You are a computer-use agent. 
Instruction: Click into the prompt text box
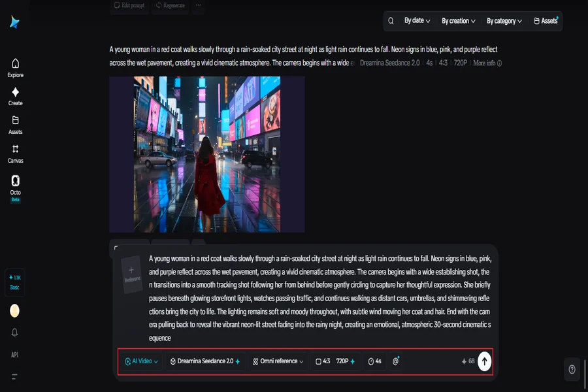(x=320, y=298)
